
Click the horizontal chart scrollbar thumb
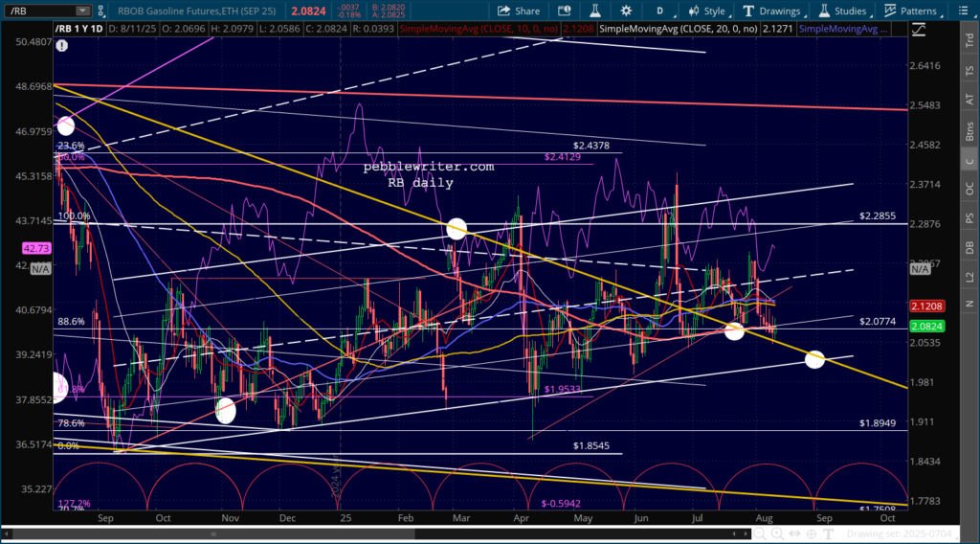coord(213,534)
